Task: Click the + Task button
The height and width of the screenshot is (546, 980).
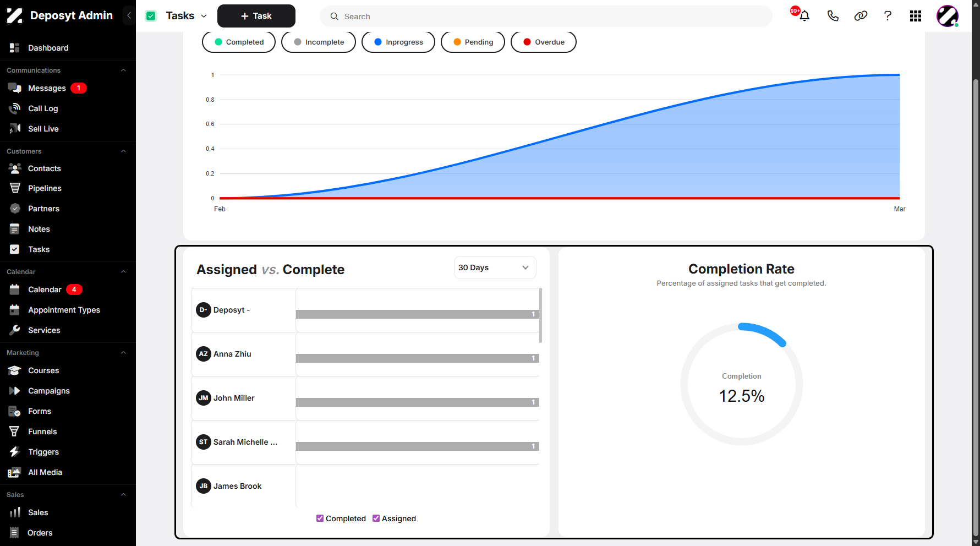Action: (256, 16)
